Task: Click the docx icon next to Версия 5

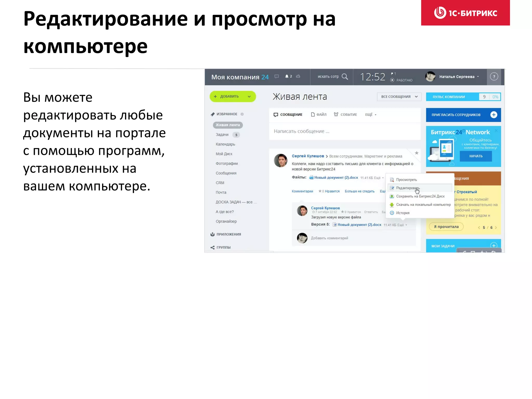Action: (335, 225)
